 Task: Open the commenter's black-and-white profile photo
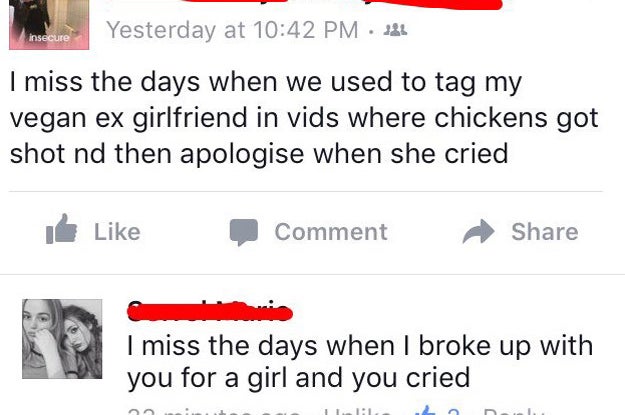point(62,339)
